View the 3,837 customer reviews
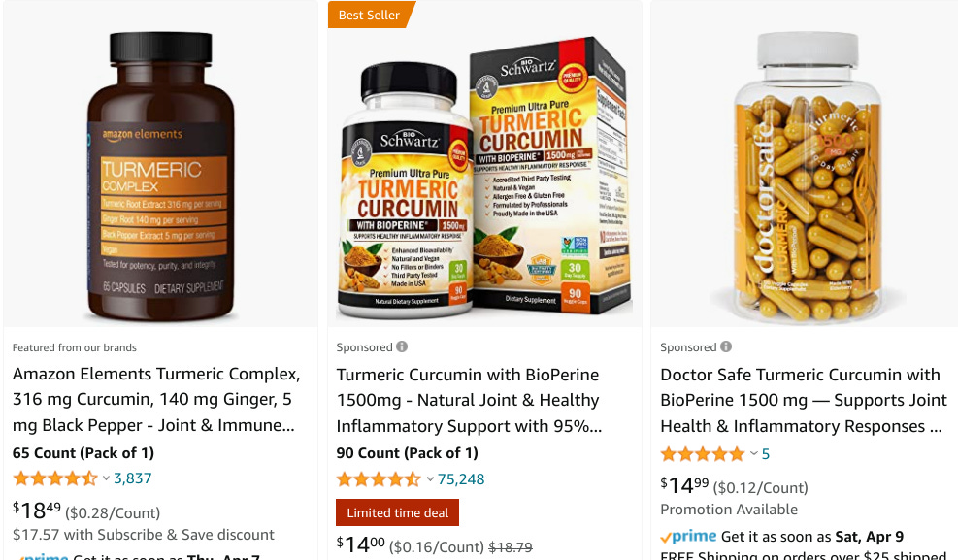Screen dimensions: 958x560 (x=133, y=478)
